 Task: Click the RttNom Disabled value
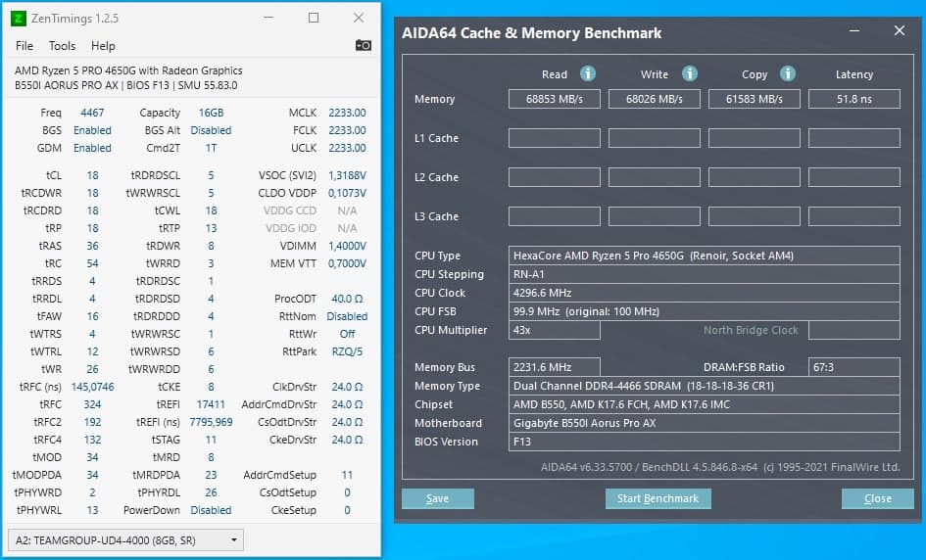coord(347,317)
